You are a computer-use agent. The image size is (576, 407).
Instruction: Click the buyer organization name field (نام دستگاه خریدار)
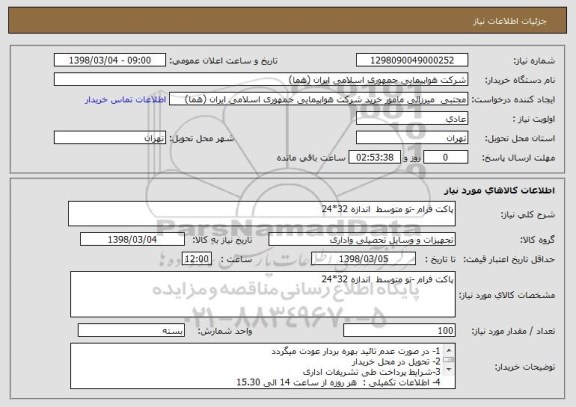tap(261, 80)
